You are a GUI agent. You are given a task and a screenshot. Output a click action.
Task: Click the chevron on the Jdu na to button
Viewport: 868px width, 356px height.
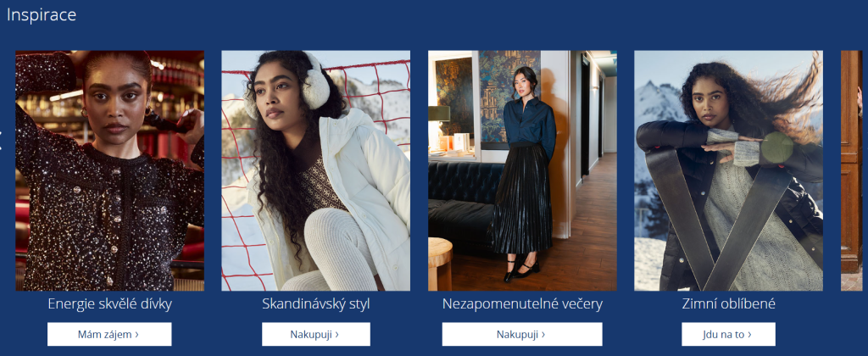point(749,335)
